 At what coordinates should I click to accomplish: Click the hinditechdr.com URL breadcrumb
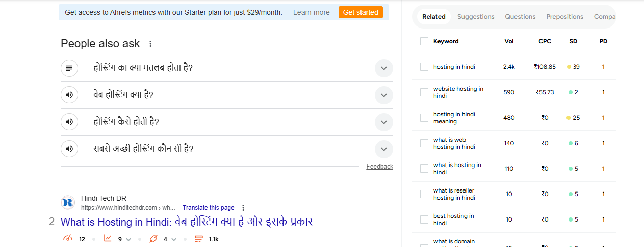(128, 208)
